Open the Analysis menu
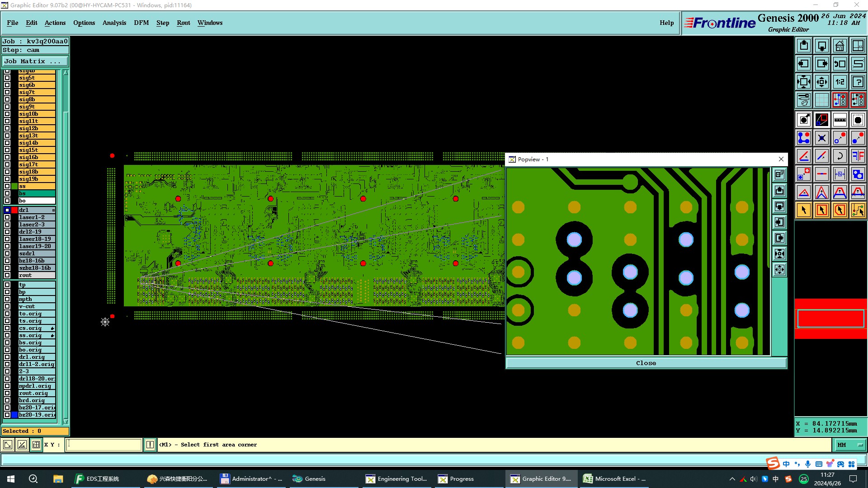The width and height of the screenshot is (868, 488). click(x=114, y=23)
